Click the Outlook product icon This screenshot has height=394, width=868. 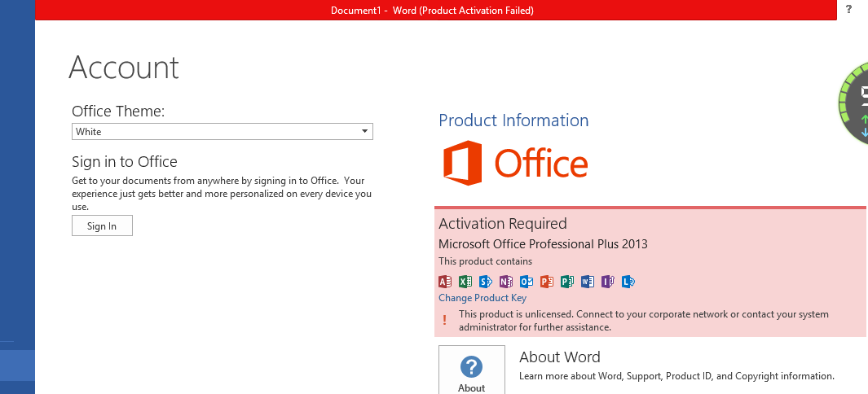(x=527, y=282)
